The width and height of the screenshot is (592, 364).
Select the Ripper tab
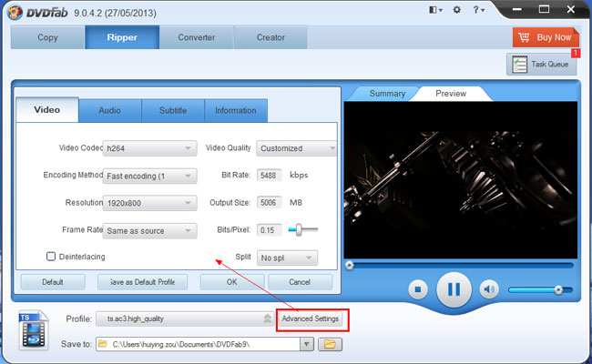tap(122, 37)
